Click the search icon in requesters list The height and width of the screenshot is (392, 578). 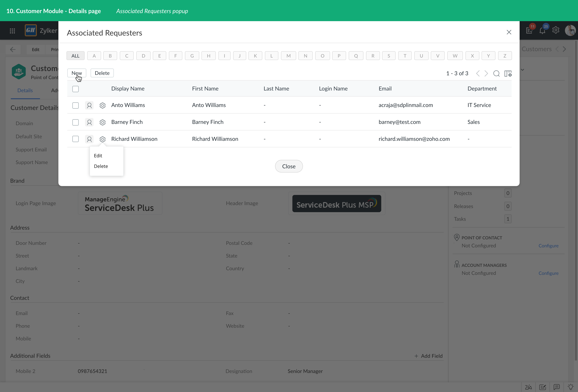496,73
